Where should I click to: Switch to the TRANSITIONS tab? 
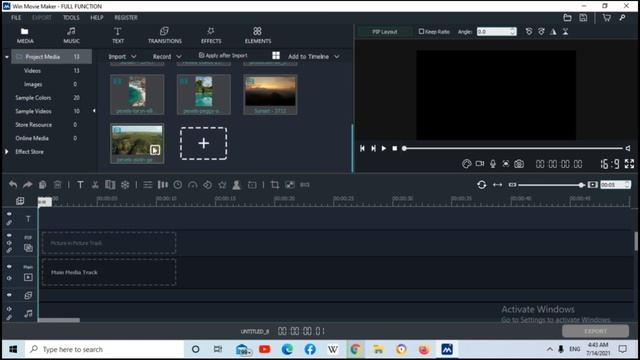click(x=164, y=35)
